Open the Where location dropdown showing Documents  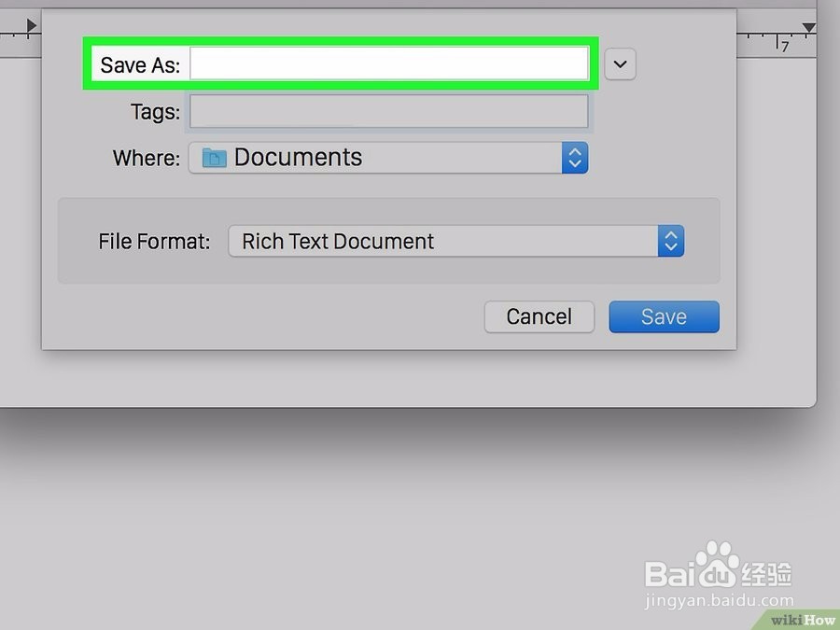click(x=388, y=158)
